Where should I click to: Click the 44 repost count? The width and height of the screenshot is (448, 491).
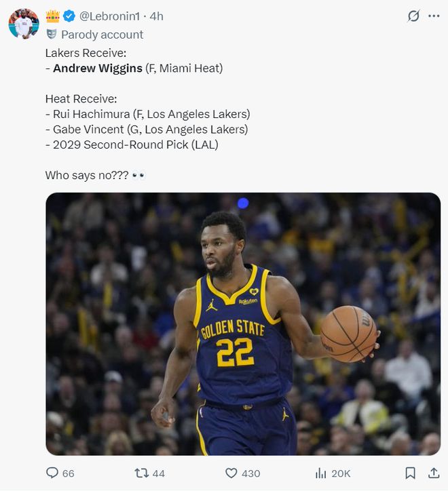pyautogui.click(x=159, y=473)
